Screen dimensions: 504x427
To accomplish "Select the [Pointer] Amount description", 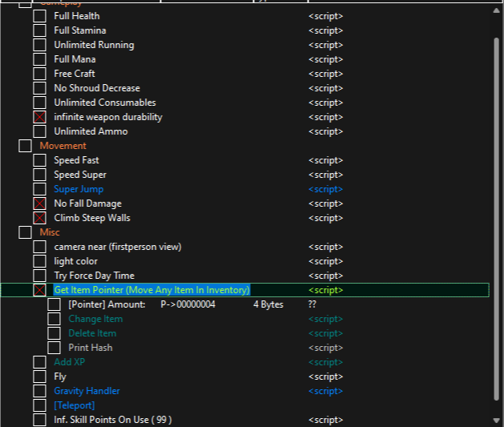I will tap(107, 304).
